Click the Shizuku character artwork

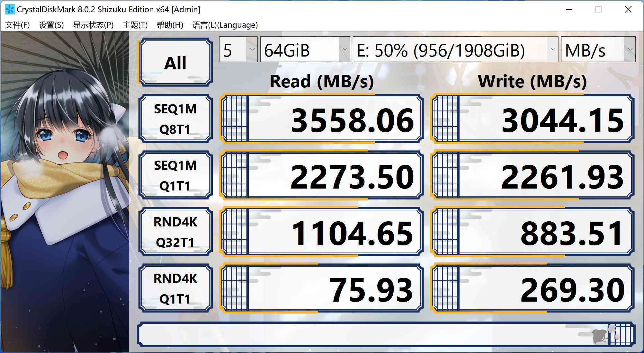[x=65, y=192]
